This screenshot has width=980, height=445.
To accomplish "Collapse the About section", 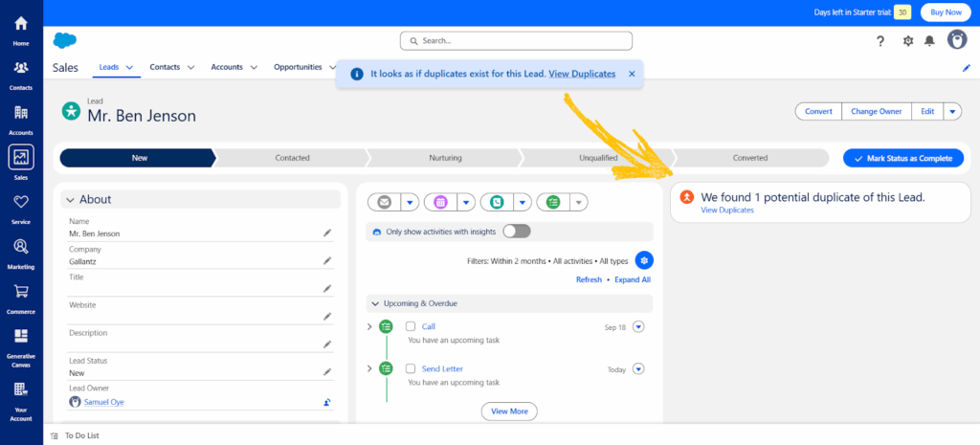I will [70, 199].
